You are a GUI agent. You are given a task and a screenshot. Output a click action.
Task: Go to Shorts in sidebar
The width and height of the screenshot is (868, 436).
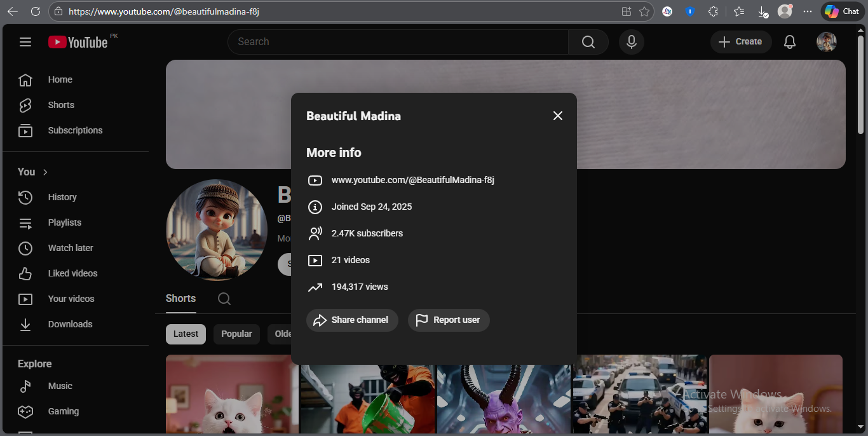pyautogui.click(x=61, y=105)
